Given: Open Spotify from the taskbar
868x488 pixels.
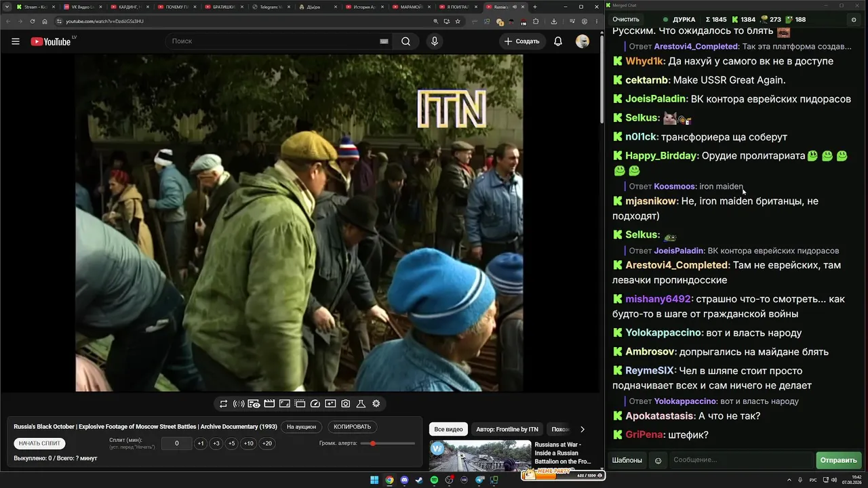Looking at the screenshot, I should (x=434, y=480).
